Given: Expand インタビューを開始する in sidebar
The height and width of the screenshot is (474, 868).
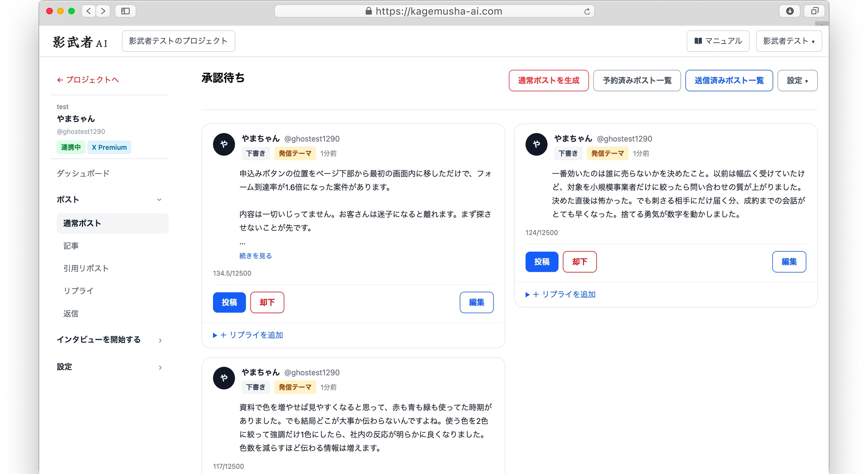Looking at the screenshot, I should pyautogui.click(x=109, y=339).
